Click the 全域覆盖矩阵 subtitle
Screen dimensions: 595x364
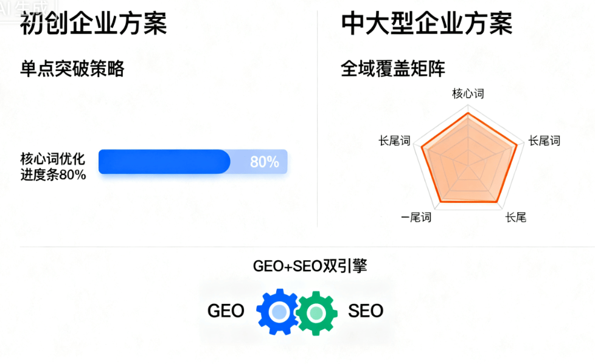coord(393,69)
